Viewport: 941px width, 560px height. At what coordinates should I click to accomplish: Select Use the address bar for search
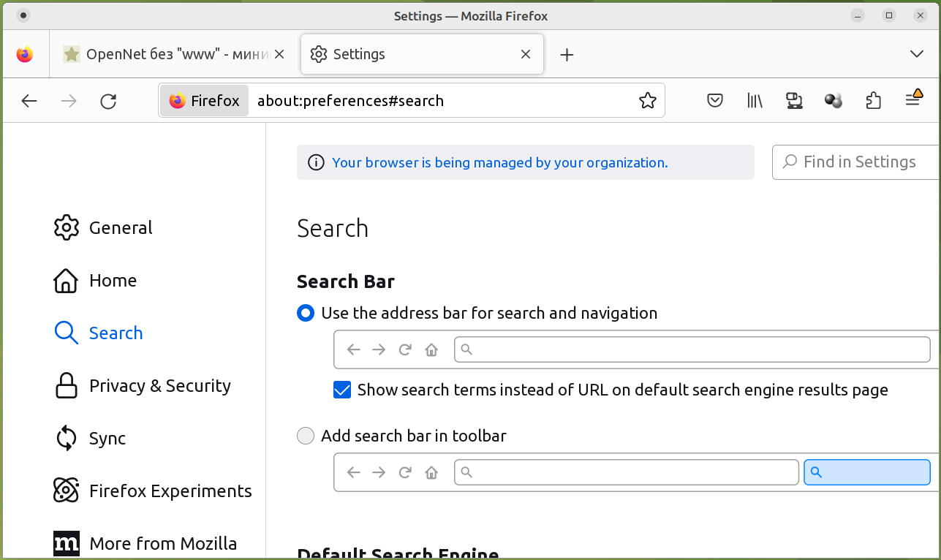coord(306,314)
